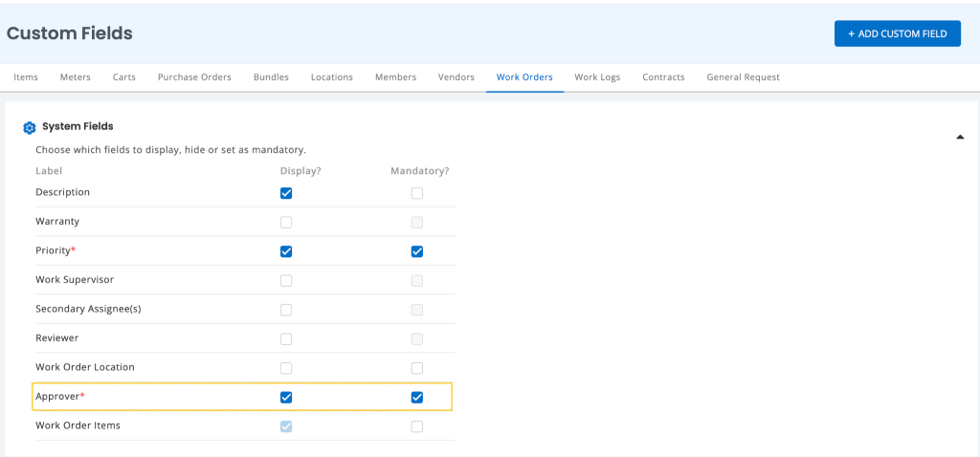980x457 pixels.
Task: Enable Display for Work Supervisor
Action: [x=286, y=280]
